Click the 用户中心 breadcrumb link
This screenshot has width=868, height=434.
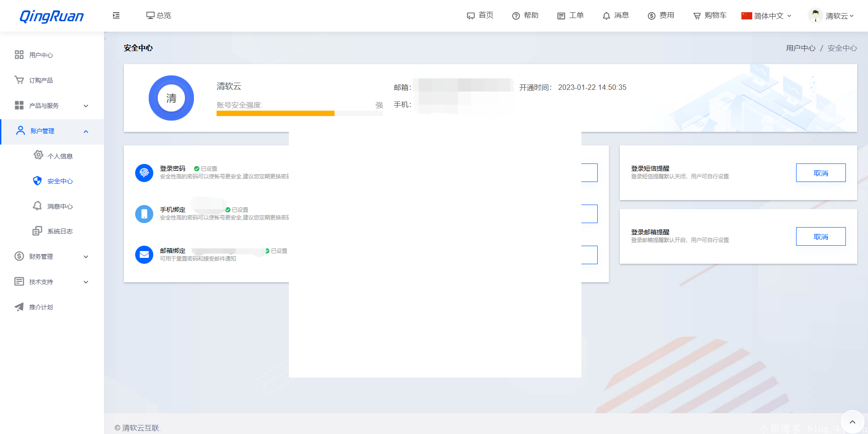[800, 48]
